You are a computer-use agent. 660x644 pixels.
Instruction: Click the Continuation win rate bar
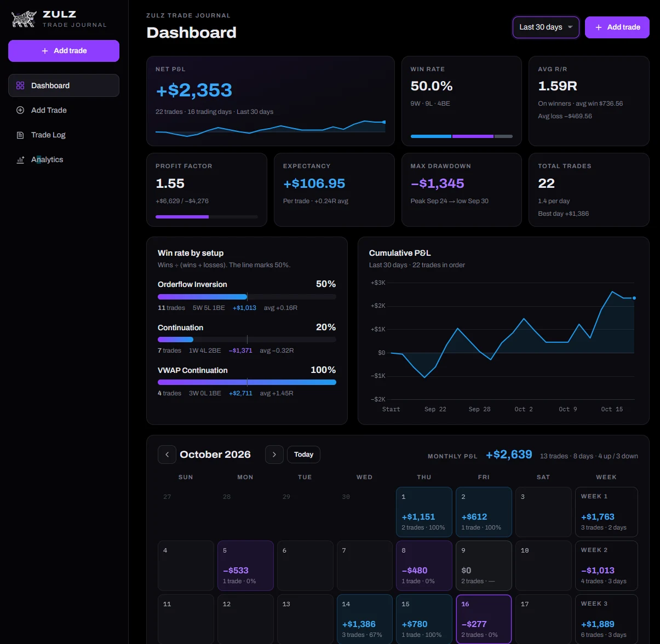point(247,340)
